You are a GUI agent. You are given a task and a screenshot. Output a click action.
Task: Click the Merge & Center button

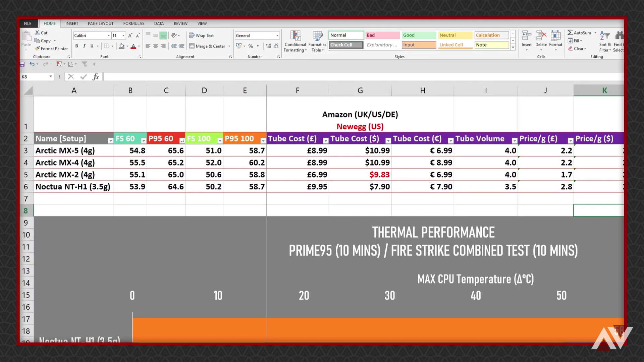tap(207, 46)
